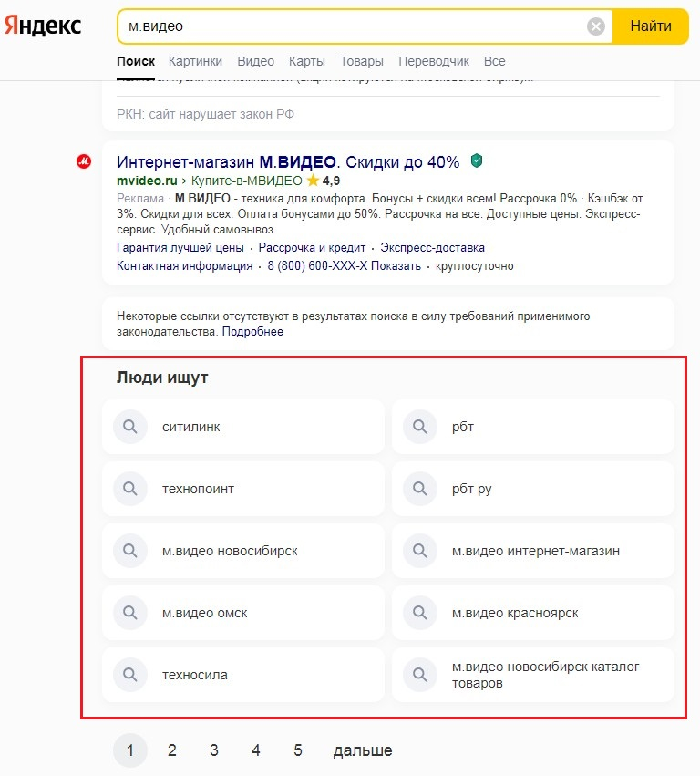The width and height of the screenshot is (700, 776).
Task: Clear the search field with the X icon
Action: tap(596, 26)
